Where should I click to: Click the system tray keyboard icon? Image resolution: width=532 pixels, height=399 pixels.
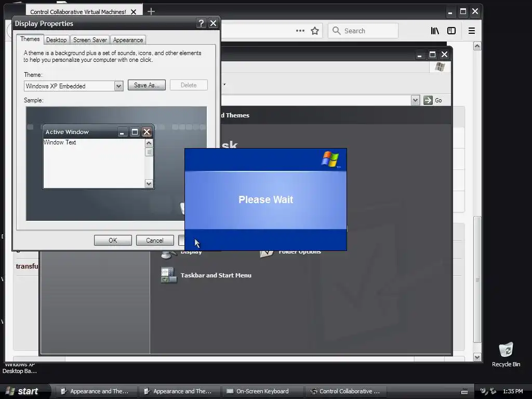click(464, 392)
